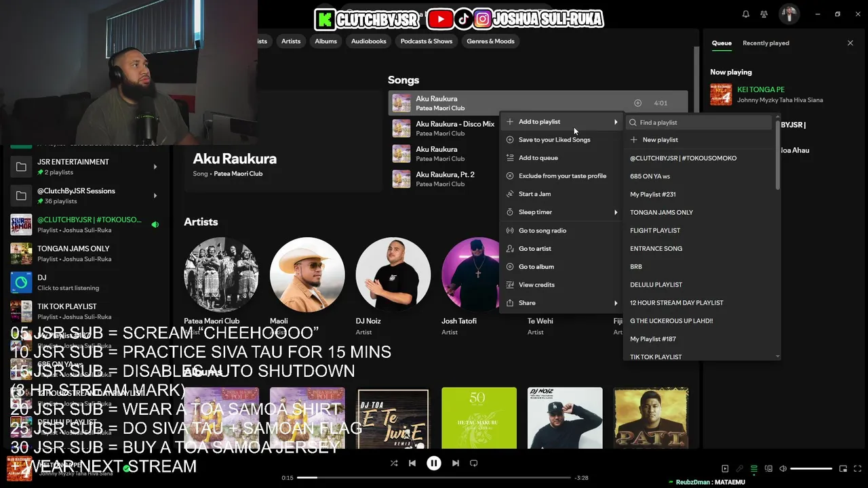868x488 pixels.
Task: Open the PATI album cover
Action: 651,418
